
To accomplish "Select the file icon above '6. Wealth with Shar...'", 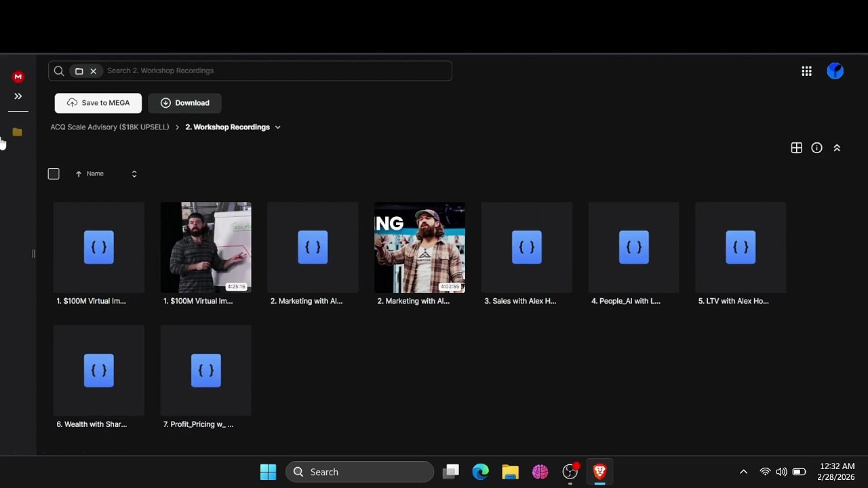I will (x=99, y=371).
